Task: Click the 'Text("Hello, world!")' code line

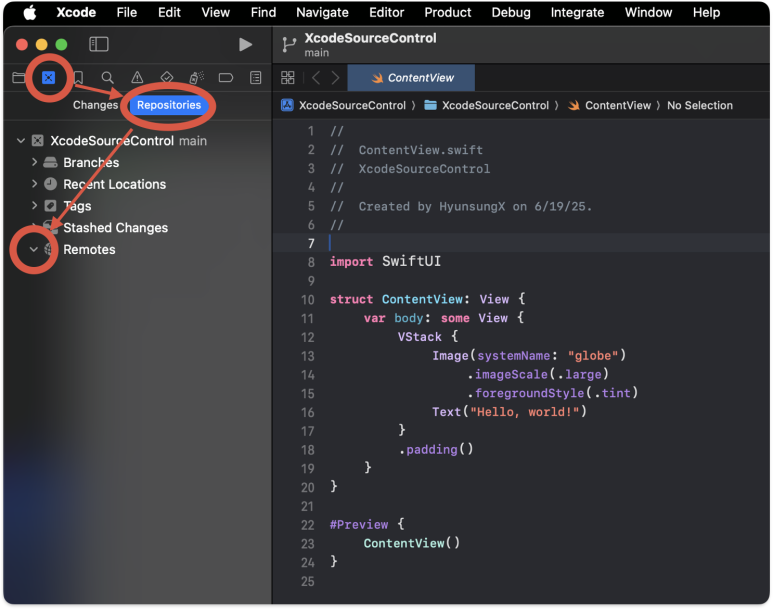Action: 509,411
